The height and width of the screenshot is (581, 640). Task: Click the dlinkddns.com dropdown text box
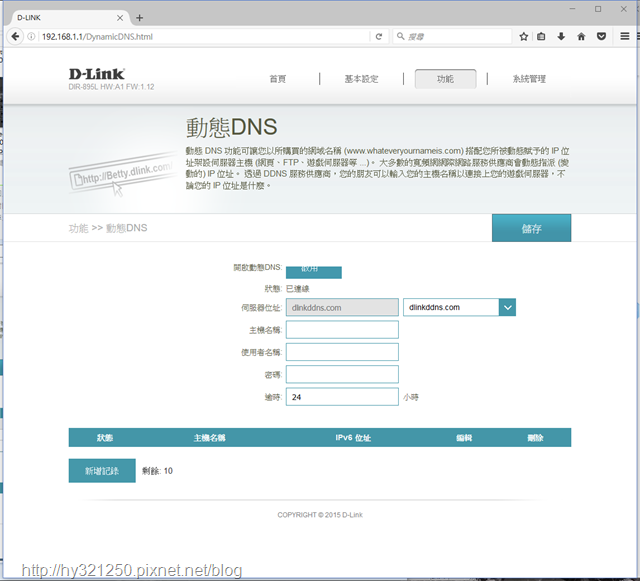click(x=451, y=307)
